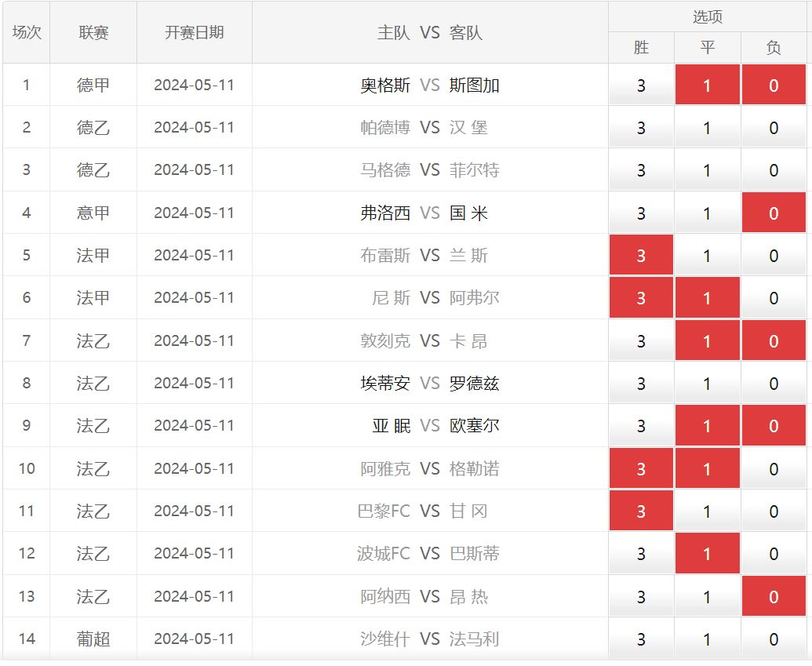Unselect 负 (0) for 阿纳西 VS 昂热
812x666 pixels.
pos(774,597)
